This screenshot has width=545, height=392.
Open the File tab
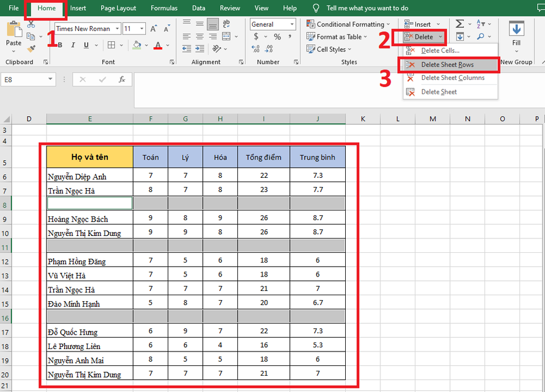[13, 8]
